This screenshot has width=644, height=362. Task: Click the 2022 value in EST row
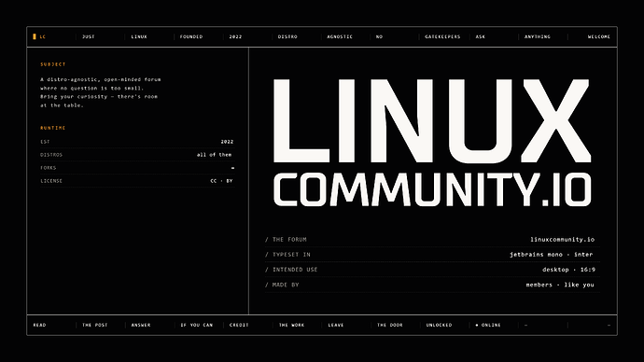pyautogui.click(x=227, y=142)
